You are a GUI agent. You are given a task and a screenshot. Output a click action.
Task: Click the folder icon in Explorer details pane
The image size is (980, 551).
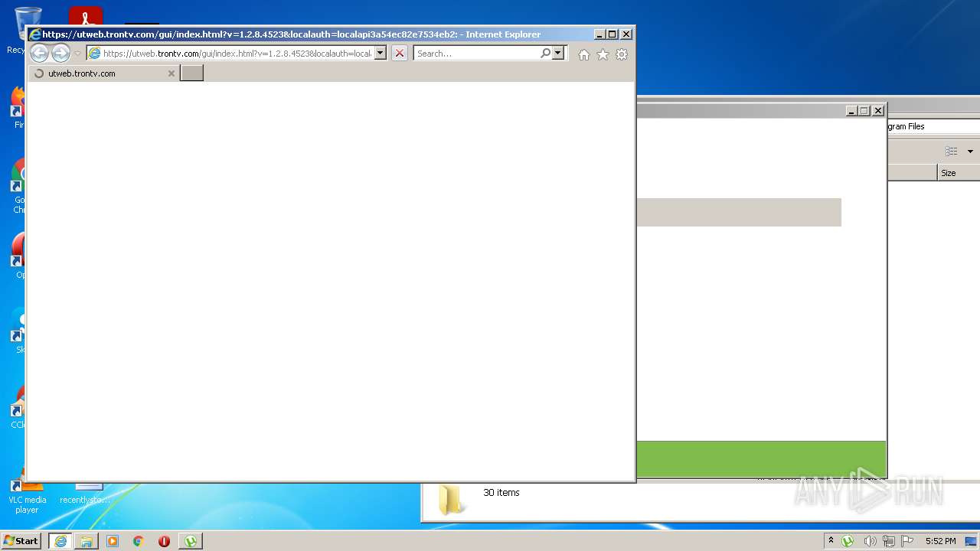point(450,499)
